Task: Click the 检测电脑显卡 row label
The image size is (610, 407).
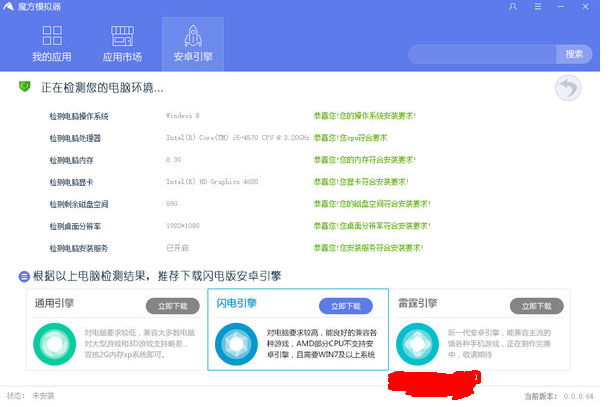Action: click(x=72, y=182)
